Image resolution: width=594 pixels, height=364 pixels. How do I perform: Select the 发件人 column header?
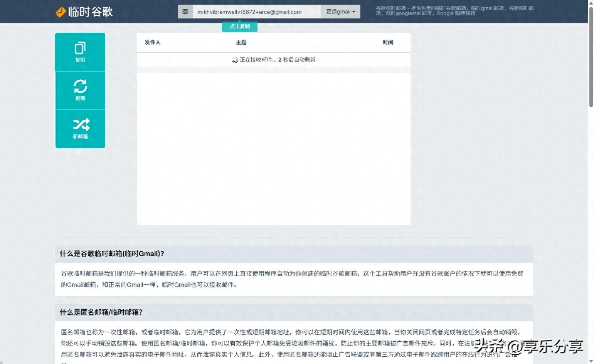[x=152, y=42]
